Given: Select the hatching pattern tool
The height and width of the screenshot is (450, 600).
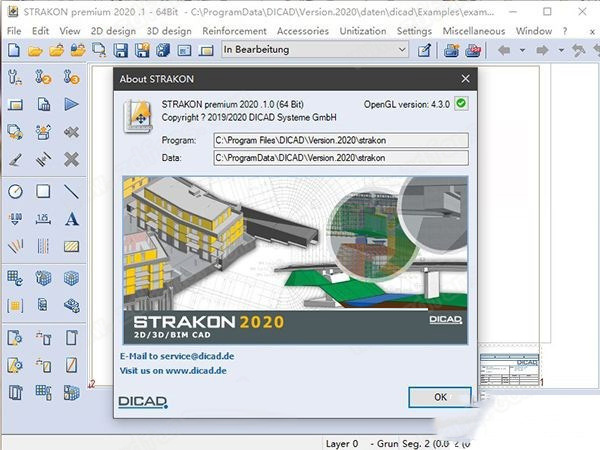Looking at the screenshot, I should 72,246.
